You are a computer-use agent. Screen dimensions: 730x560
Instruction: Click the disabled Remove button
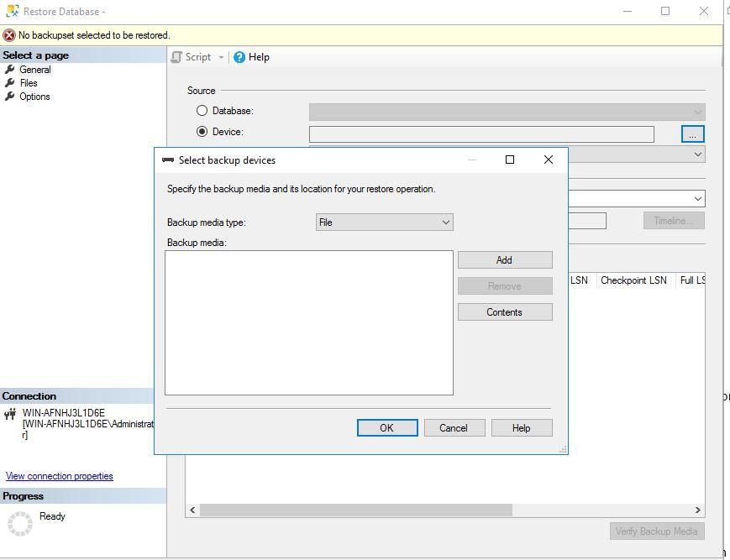click(x=505, y=286)
